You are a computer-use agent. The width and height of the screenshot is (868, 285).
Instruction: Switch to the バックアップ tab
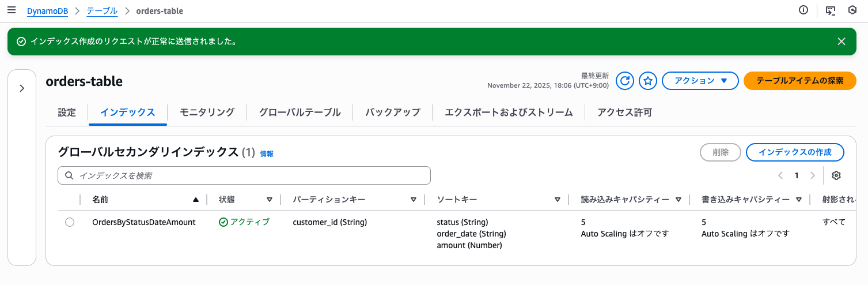(x=393, y=112)
